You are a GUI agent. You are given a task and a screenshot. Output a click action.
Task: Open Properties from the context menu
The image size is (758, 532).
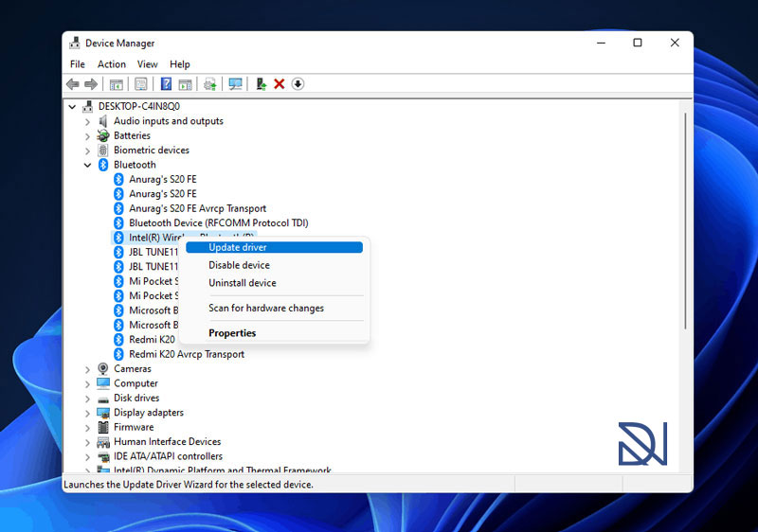(x=274, y=333)
